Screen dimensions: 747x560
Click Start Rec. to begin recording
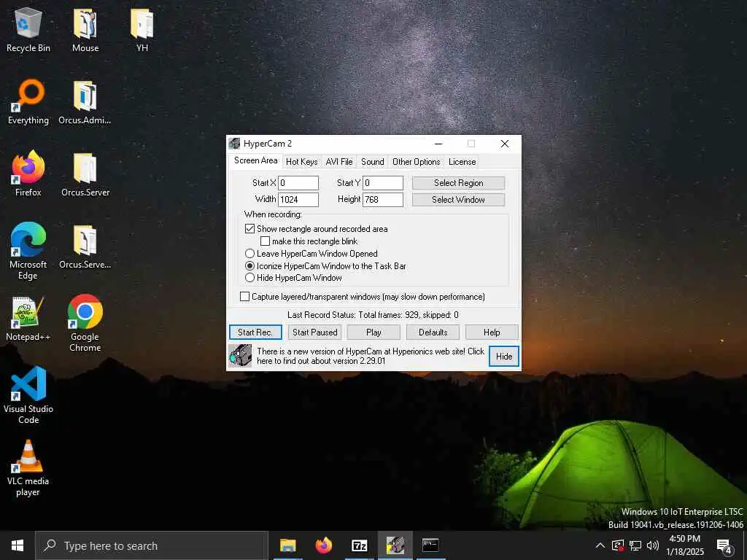[x=255, y=332]
